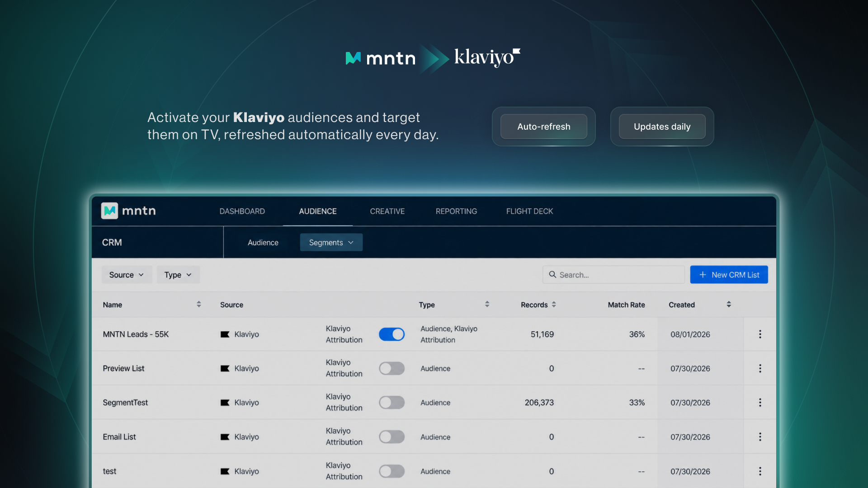This screenshot has width=868, height=488.
Task: Click the 51,169 records value
Action: [x=542, y=334]
